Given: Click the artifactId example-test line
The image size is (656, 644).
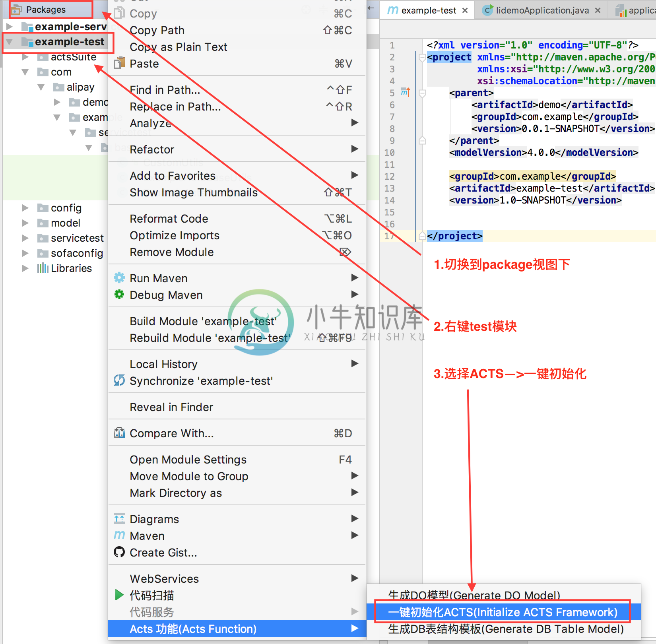Looking at the screenshot, I should tap(552, 188).
